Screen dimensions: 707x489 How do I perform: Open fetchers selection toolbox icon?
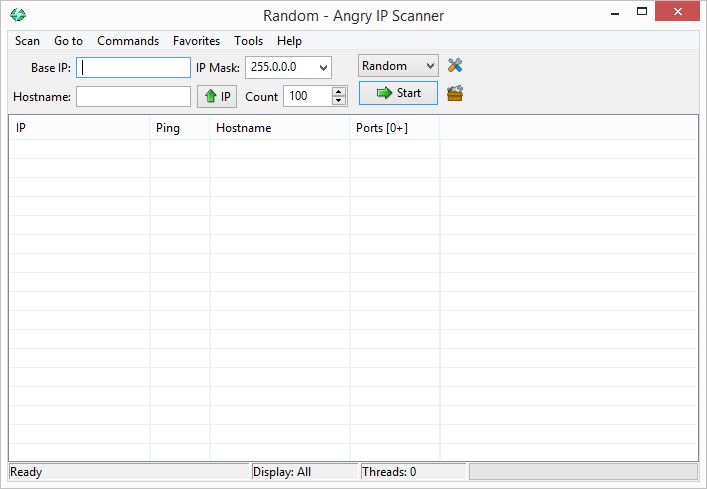455,93
